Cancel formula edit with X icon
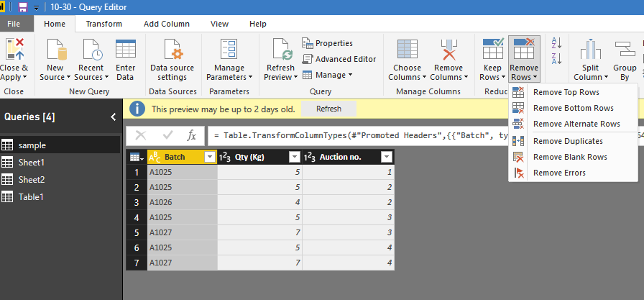Image resolution: width=644 pixels, height=300 pixels. point(141,135)
